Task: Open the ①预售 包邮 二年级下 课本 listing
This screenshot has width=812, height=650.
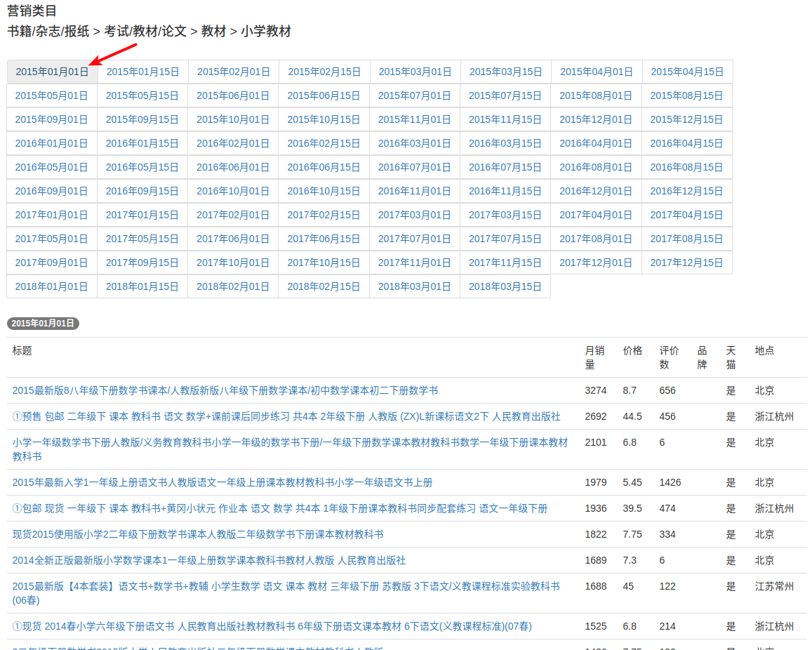Action: tap(286, 416)
